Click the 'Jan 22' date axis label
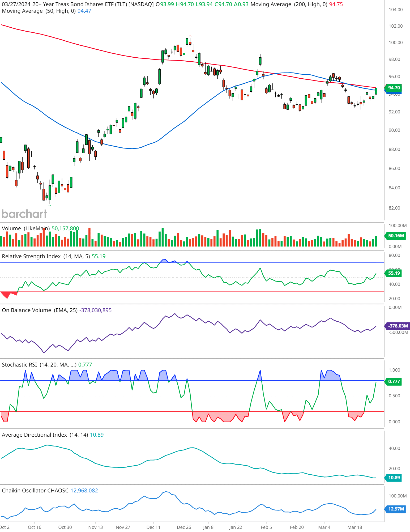 236,527
